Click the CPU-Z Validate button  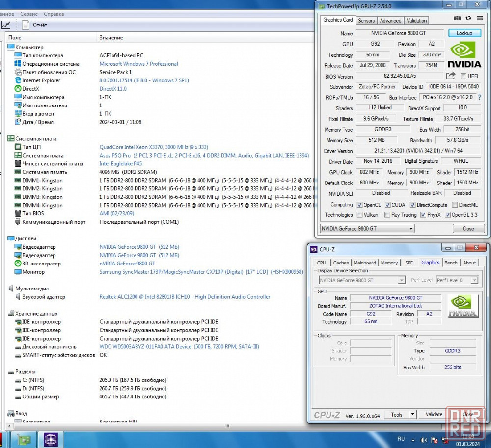pos(434,414)
